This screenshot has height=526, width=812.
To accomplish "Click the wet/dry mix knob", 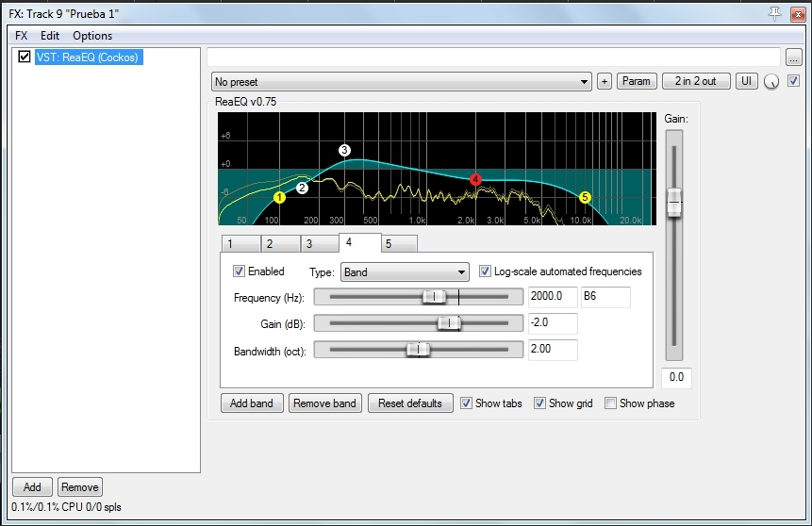I will coord(772,82).
